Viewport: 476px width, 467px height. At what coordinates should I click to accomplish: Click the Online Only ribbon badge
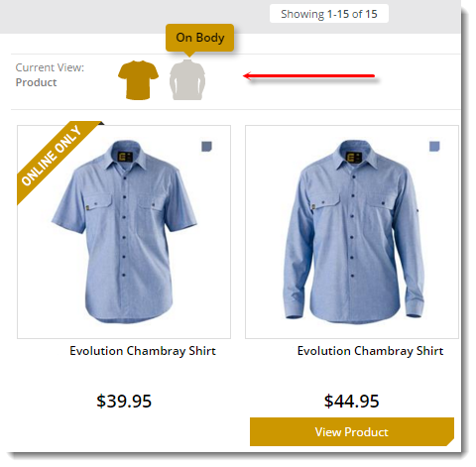coord(55,159)
